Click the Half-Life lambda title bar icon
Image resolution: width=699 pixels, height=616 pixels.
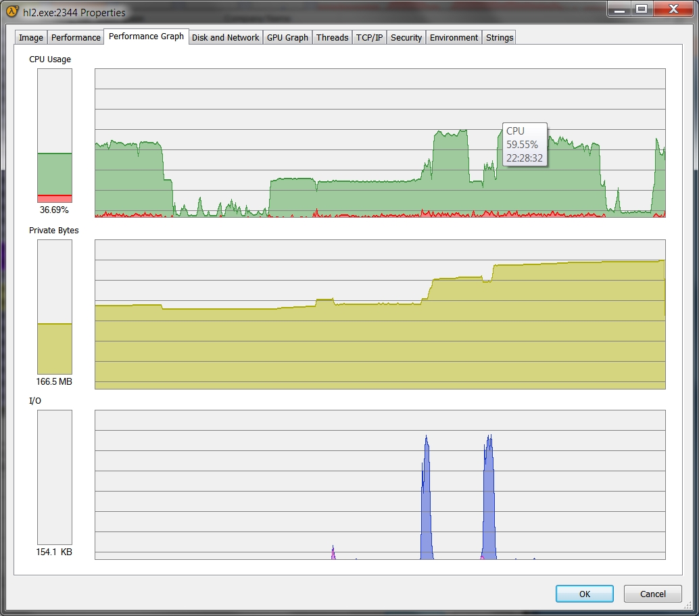coord(12,12)
